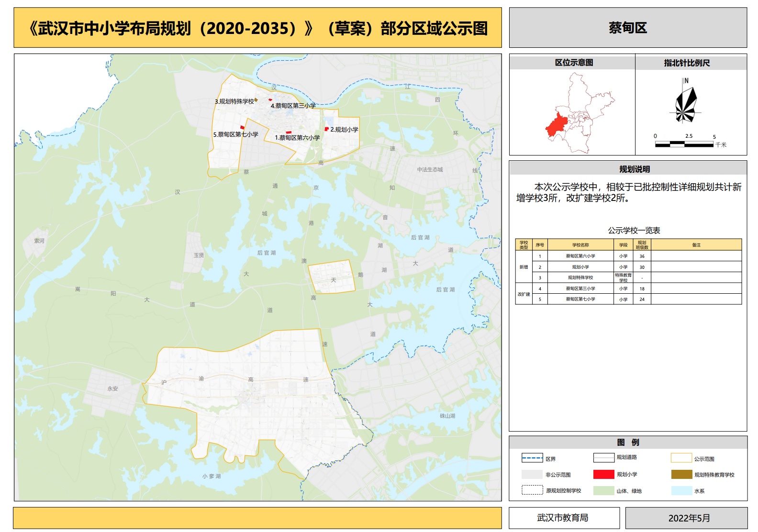Click the red marker for 蔡甸区第六小学

coord(289,132)
